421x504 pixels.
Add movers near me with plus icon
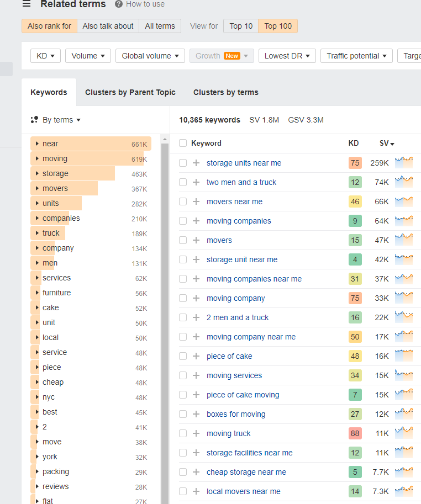pos(196,201)
